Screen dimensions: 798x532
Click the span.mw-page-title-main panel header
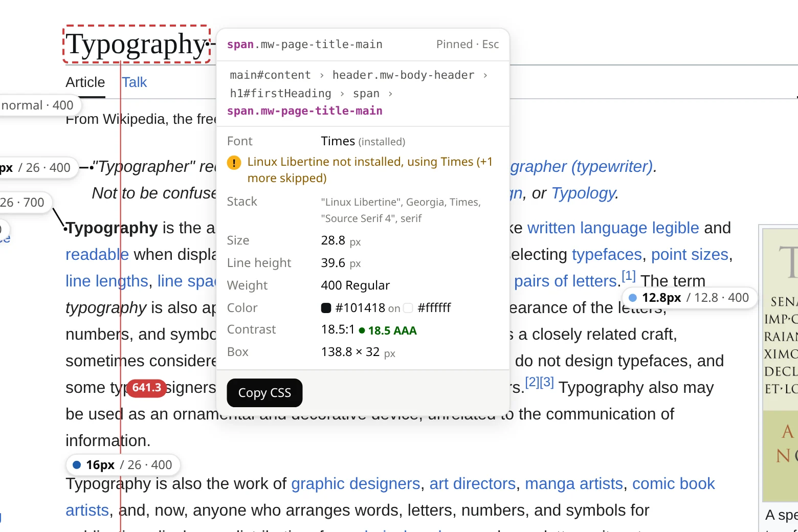[305, 45]
